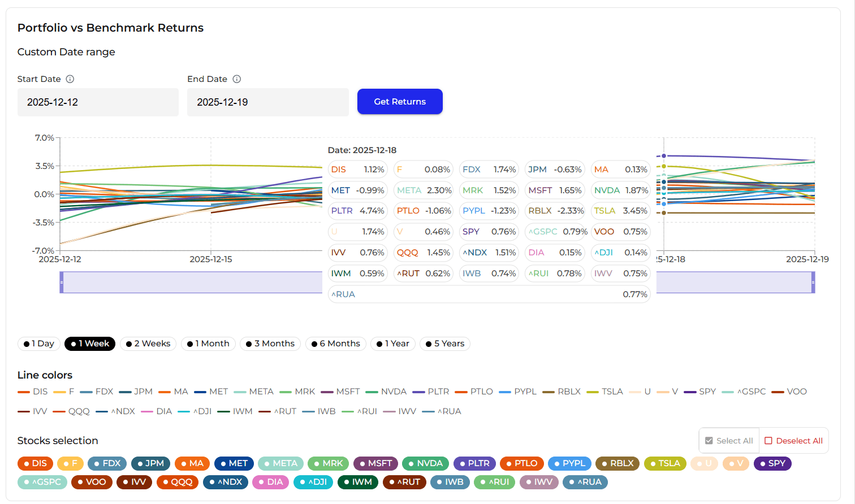Click the bullet dot on the SPY pill
The image size is (855, 504).
coord(762,463)
